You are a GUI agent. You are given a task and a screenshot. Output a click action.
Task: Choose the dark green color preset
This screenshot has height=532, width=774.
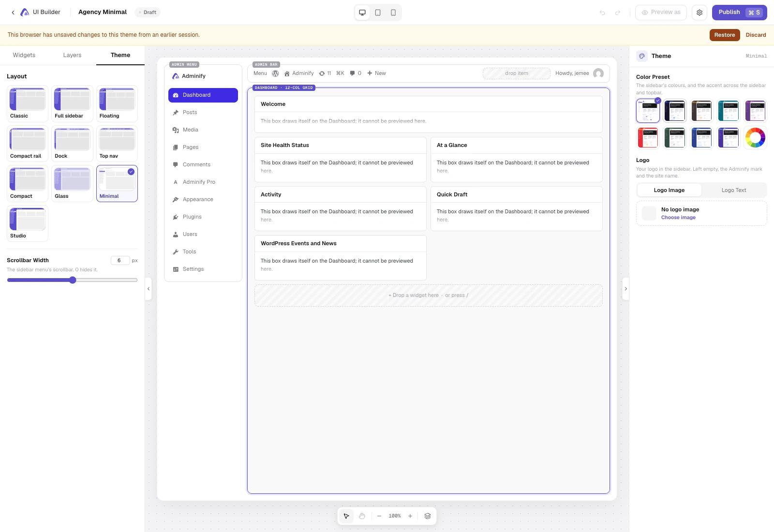pyautogui.click(x=675, y=138)
